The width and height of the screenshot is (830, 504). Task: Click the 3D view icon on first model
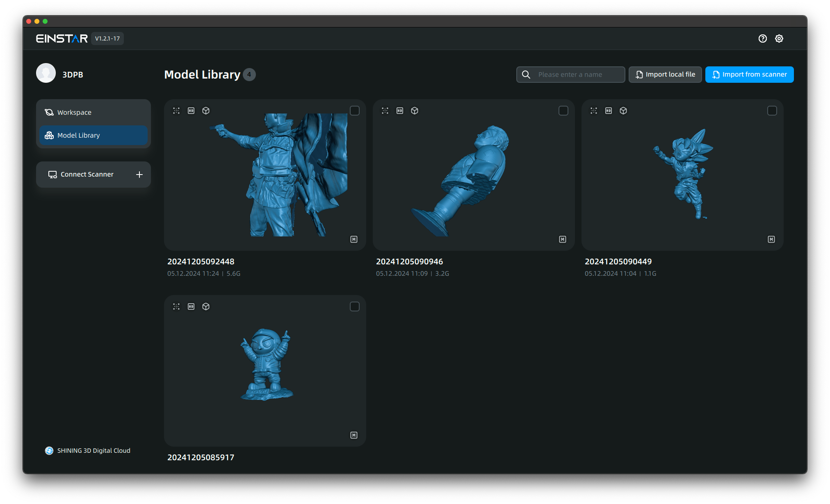pos(206,110)
